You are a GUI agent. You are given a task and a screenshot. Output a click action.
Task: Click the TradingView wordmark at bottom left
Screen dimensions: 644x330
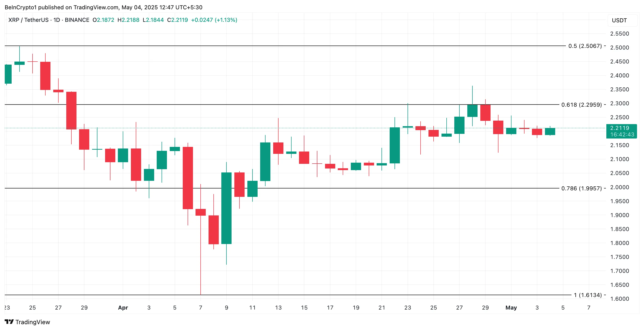click(x=33, y=322)
